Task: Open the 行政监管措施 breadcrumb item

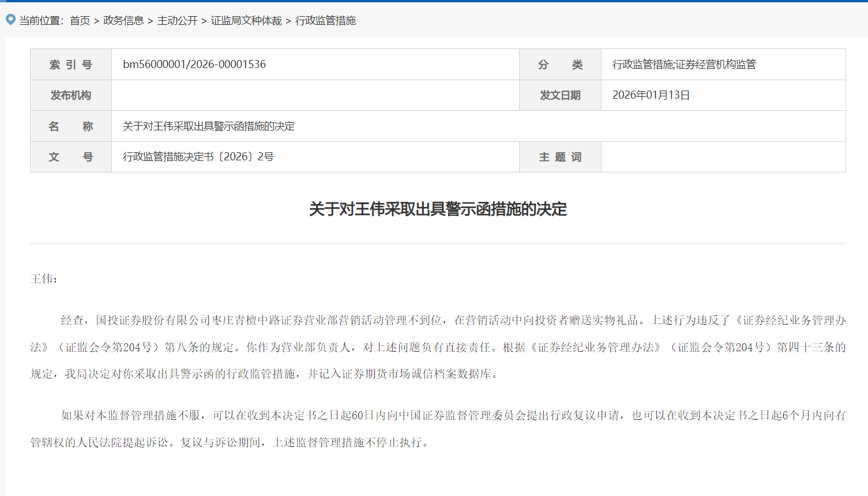Action: click(x=325, y=20)
